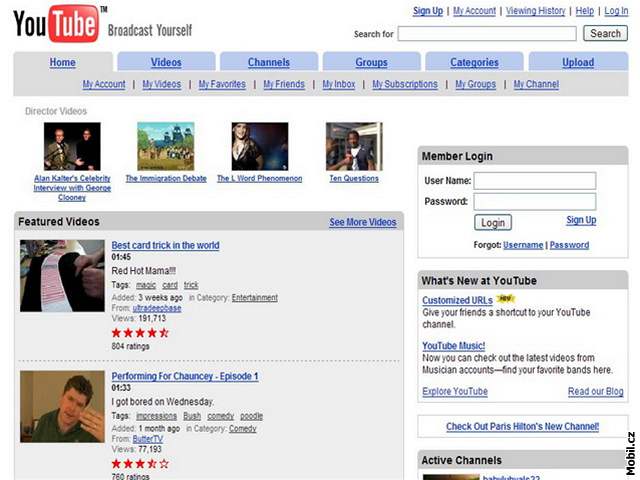Click the 'trick' tag
This screenshot has width=640, height=480.
[191, 285]
